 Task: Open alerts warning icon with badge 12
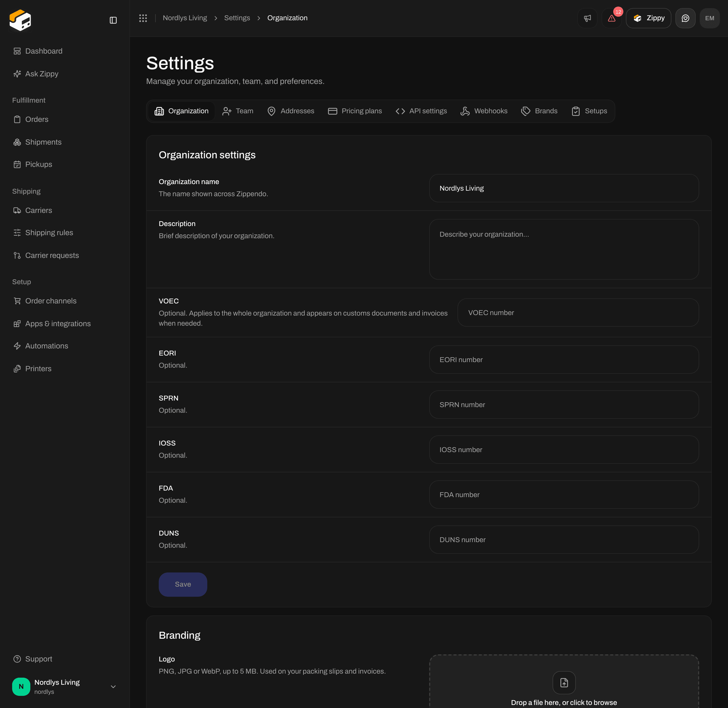click(x=612, y=18)
